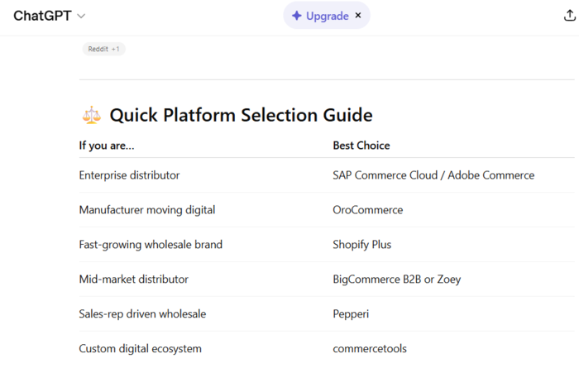
Task: Select the "Enterprise distributor" cell
Action: pos(129,175)
